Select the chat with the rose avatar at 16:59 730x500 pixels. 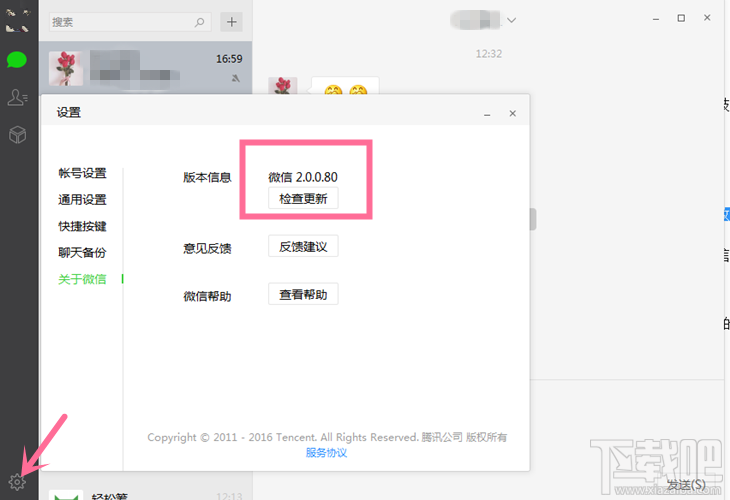click(145, 68)
